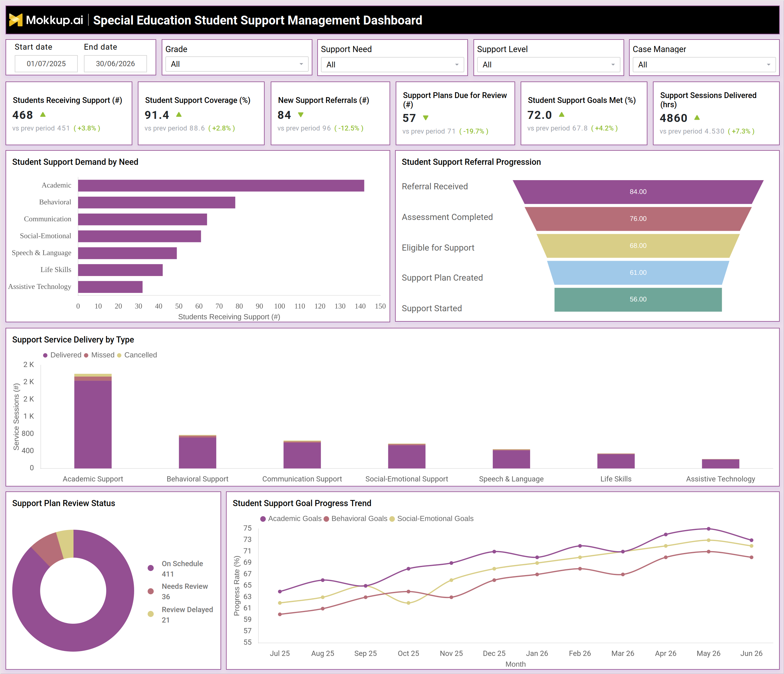Click the Review Delayed donut segment

coord(66,544)
